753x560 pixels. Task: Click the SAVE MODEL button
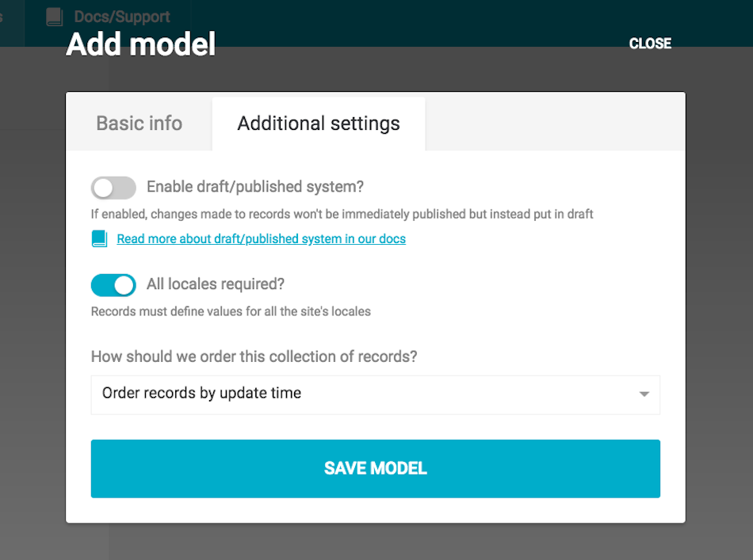coord(376,468)
